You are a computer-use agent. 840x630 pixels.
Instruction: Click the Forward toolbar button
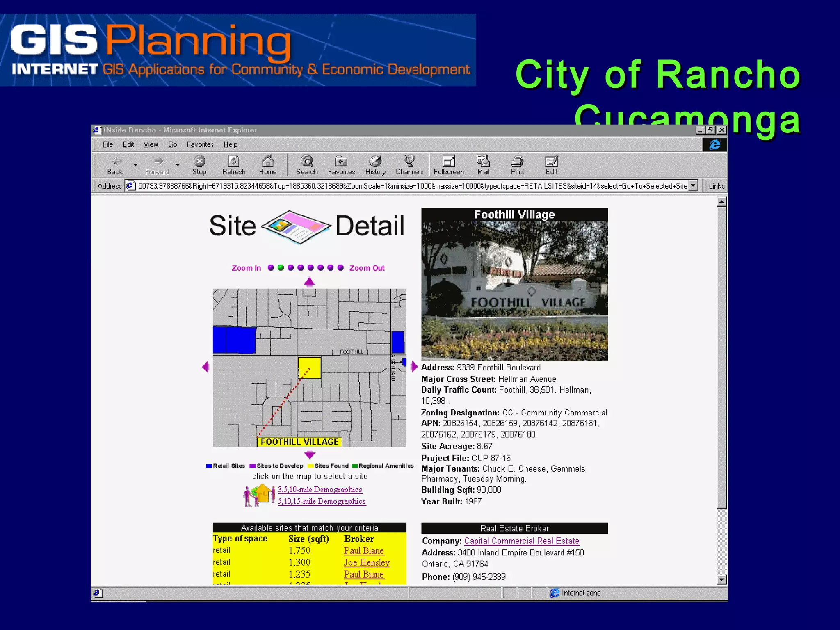[157, 165]
